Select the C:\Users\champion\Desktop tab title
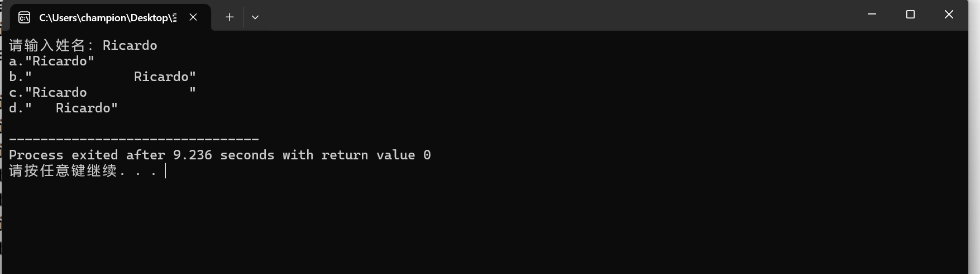The width and height of the screenshot is (980, 274). 108,18
